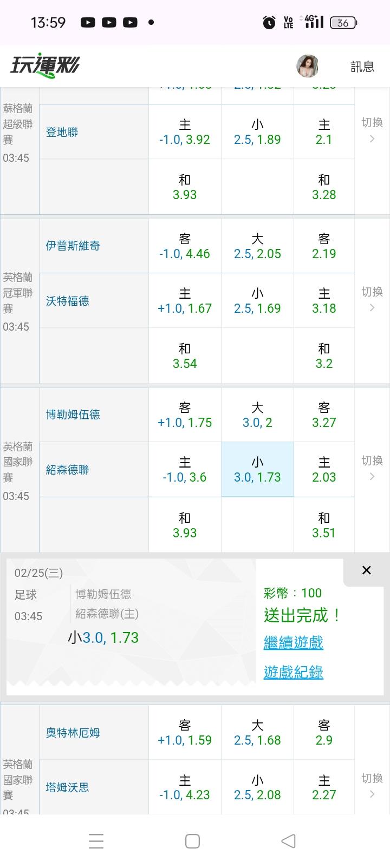Tap Android home navigation icon
Image resolution: width=390 pixels, height=868 pixels.
[x=192, y=841]
